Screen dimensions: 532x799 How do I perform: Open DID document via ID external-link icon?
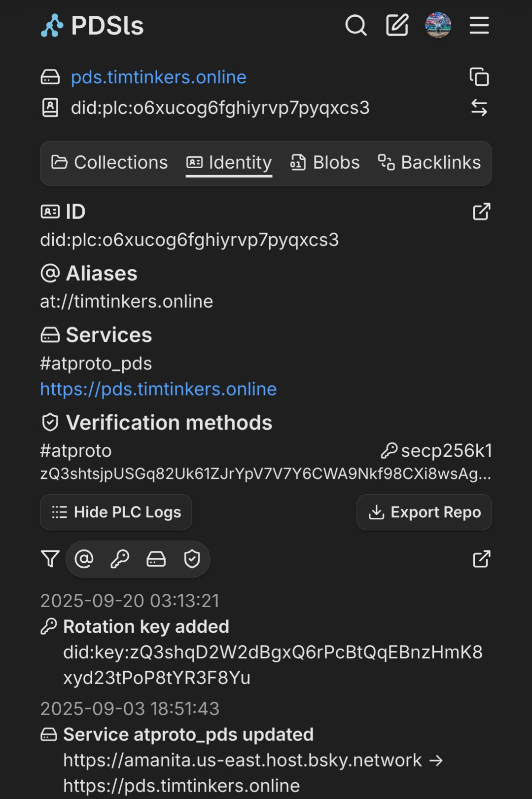tap(481, 212)
